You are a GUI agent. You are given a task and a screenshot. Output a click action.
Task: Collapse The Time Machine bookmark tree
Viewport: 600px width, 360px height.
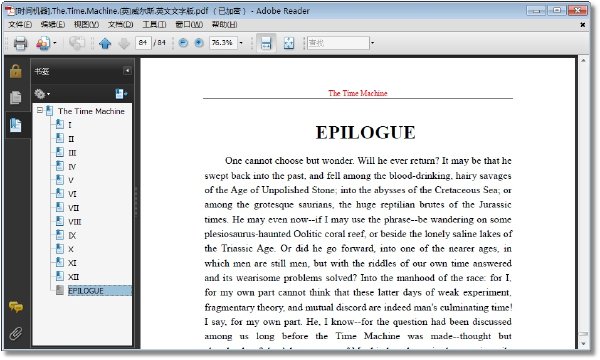[x=39, y=111]
